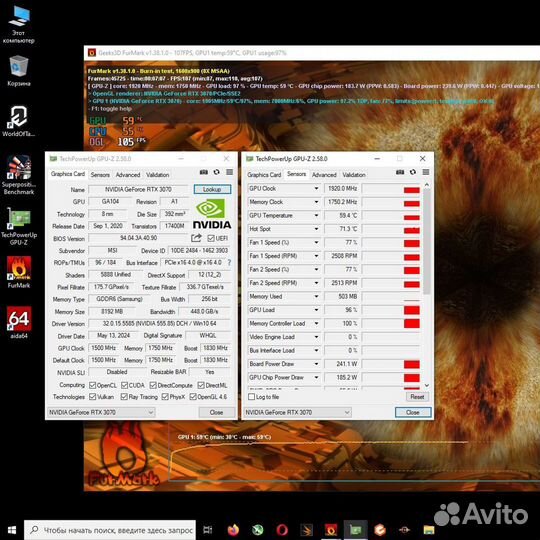
Task: Click refresh icon in left GPU-Z window
Action: tap(216, 172)
